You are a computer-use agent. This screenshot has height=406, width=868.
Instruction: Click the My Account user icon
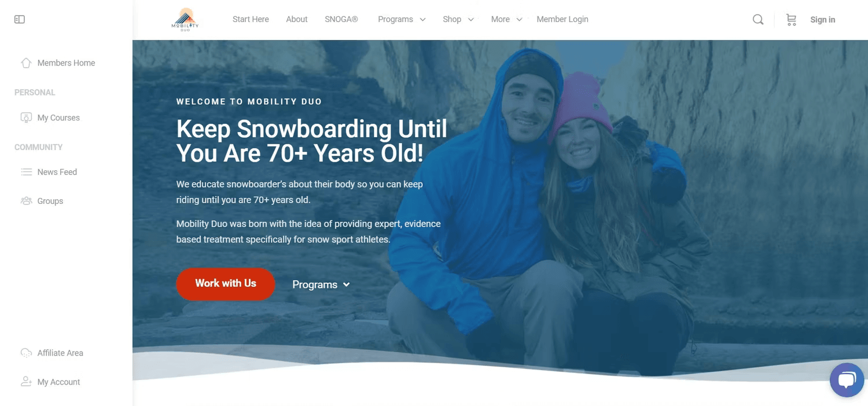(26, 382)
